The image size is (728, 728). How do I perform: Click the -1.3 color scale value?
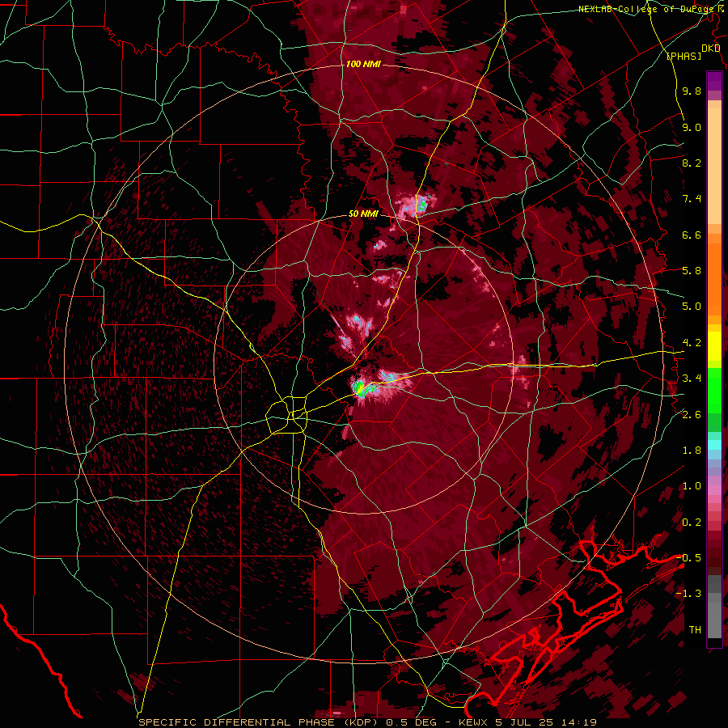688,594
